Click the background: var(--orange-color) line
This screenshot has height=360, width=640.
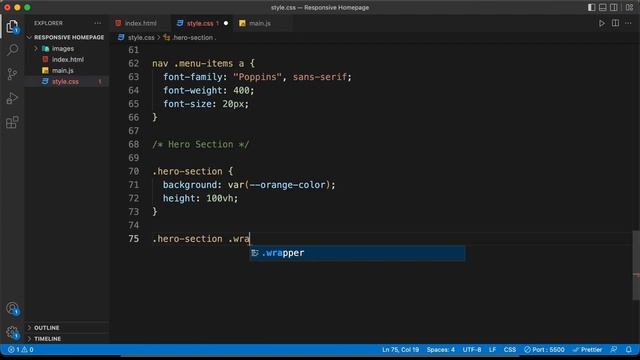pyautogui.click(x=249, y=185)
